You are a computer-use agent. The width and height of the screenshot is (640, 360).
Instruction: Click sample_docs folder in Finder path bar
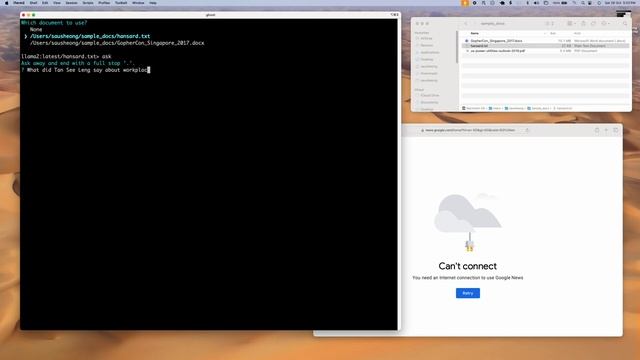pyautogui.click(x=539, y=109)
